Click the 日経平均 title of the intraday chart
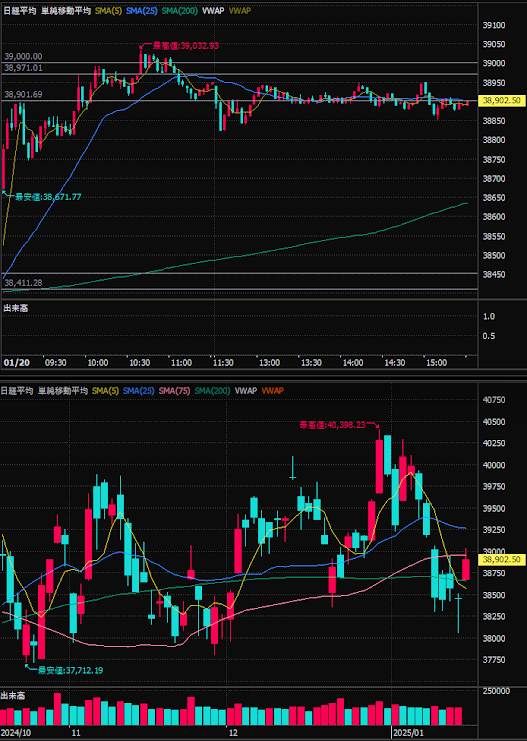 click(x=19, y=10)
